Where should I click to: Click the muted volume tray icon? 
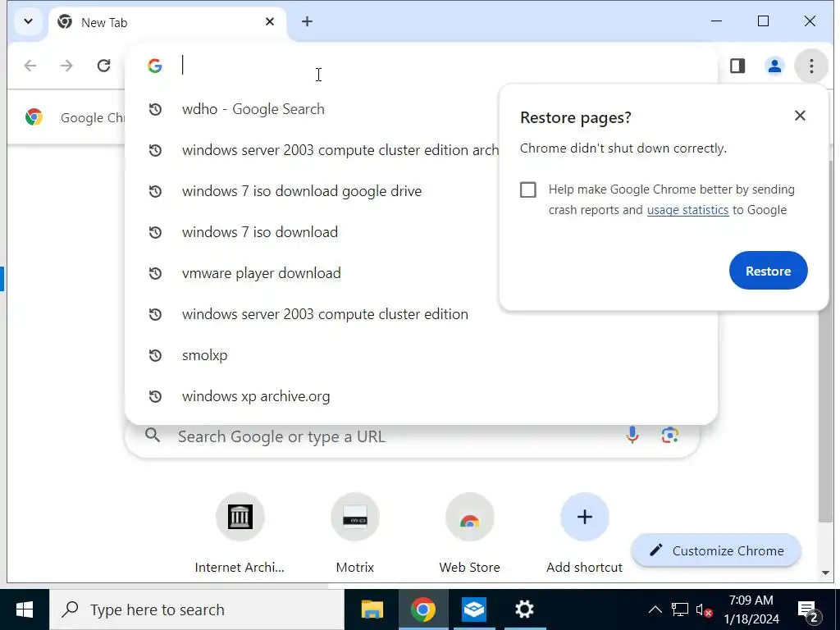[x=704, y=609]
